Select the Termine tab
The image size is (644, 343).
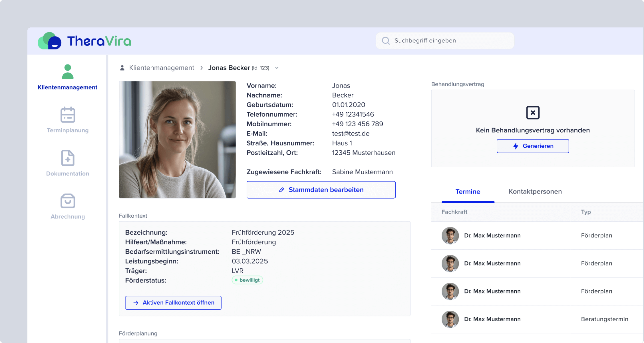468,192
